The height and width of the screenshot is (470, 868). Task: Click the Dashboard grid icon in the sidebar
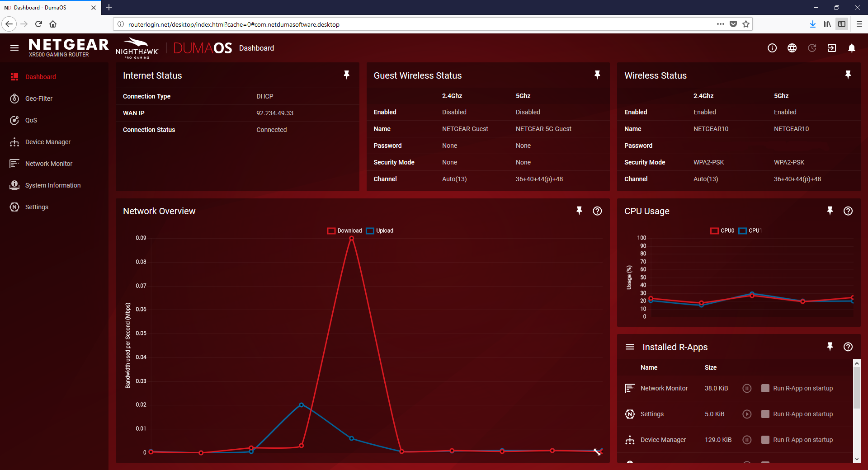click(x=14, y=77)
